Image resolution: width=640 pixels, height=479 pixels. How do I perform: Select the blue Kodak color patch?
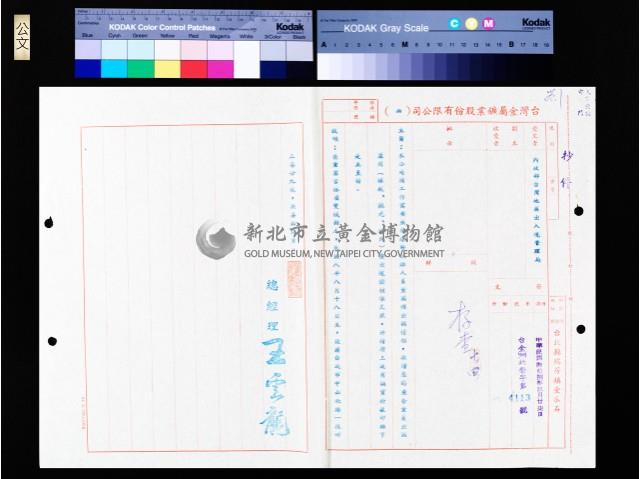click(x=88, y=69)
